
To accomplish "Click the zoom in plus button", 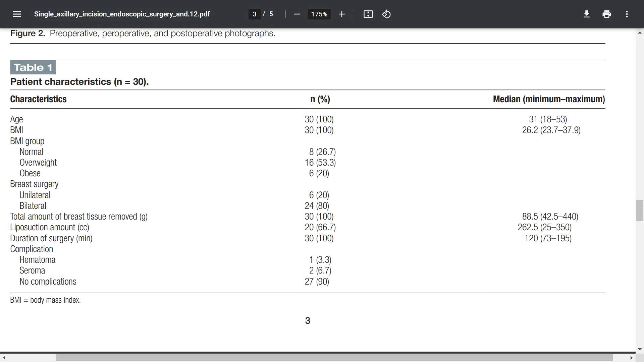I will click(341, 14).
